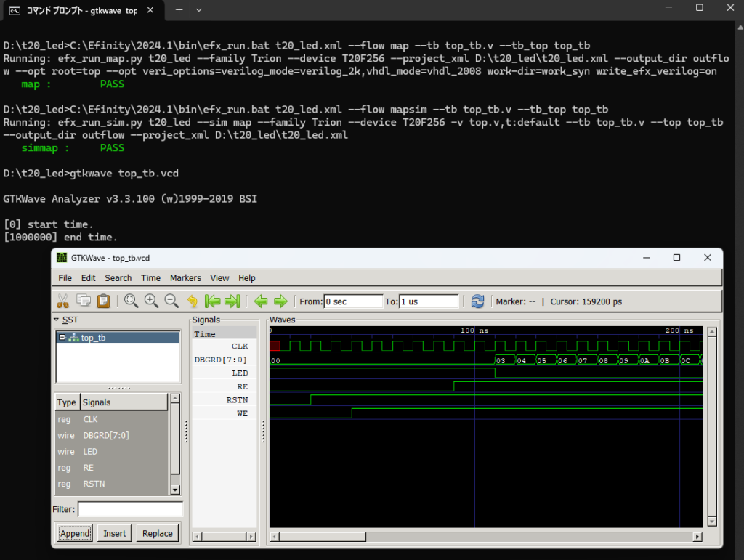Click the Cut scissors icon in GTKWave toolbar
Image resolution: width=744 pixels, height=560 pixels.
pos(62,301)
